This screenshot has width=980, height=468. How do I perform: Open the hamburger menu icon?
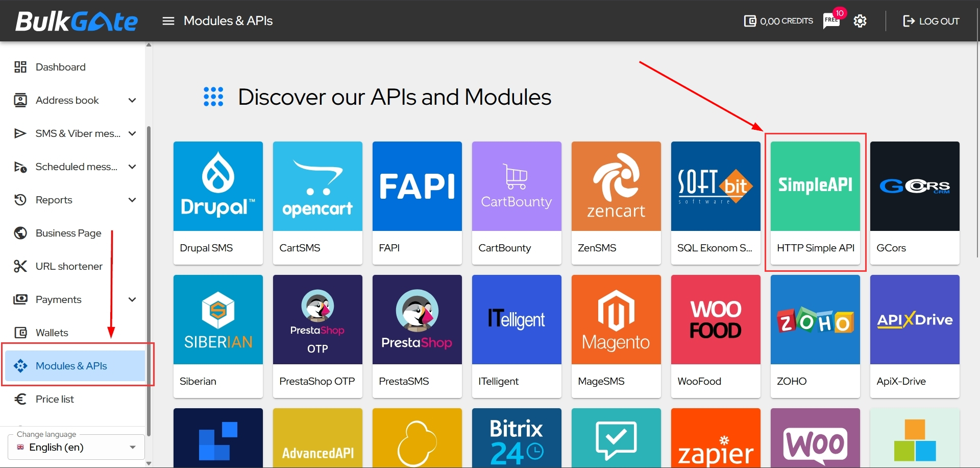point(168,21)
